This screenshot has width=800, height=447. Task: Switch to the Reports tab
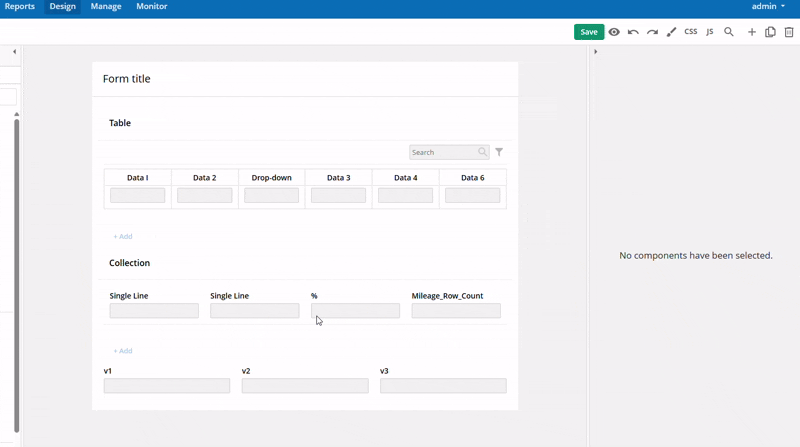pos(20,7)
